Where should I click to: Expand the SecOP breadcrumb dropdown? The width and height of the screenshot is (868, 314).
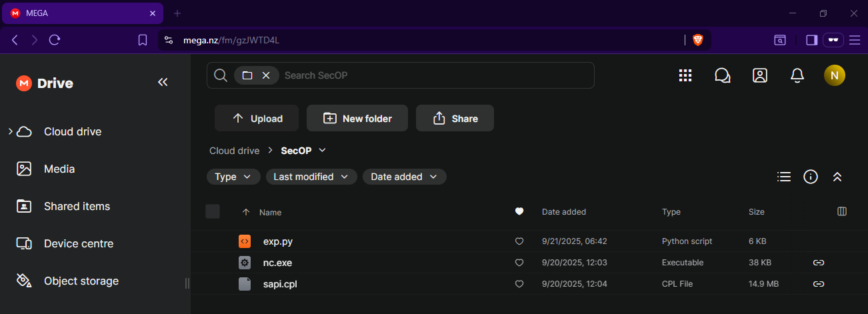pyautogui.click(x=323, y=150)
